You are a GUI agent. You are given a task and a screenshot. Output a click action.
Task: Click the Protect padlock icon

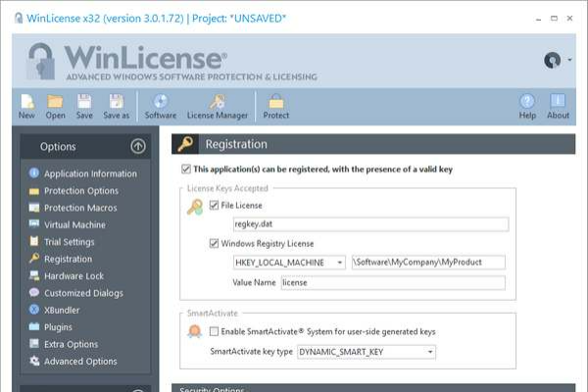click(276, 102)
